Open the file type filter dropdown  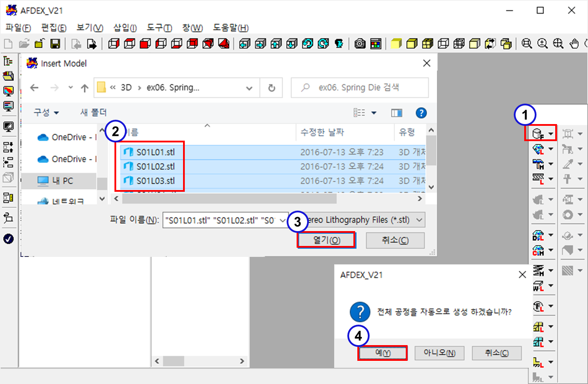(420, 220)
